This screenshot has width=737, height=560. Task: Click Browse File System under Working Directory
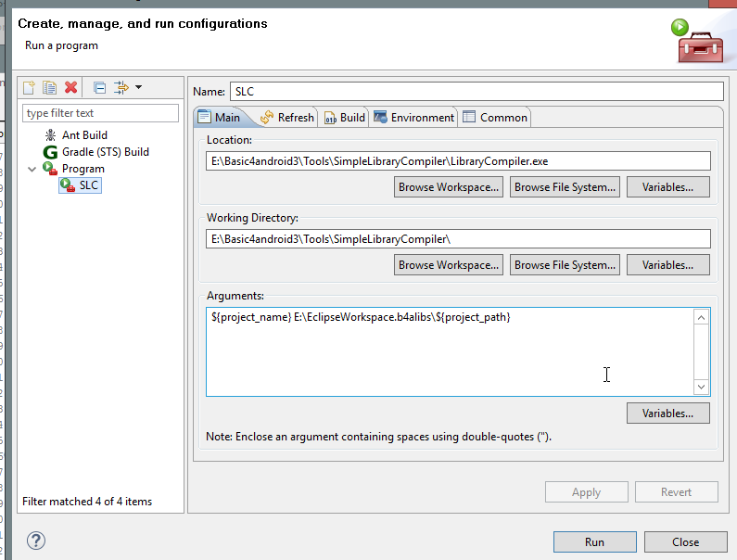tap(565, 265)
